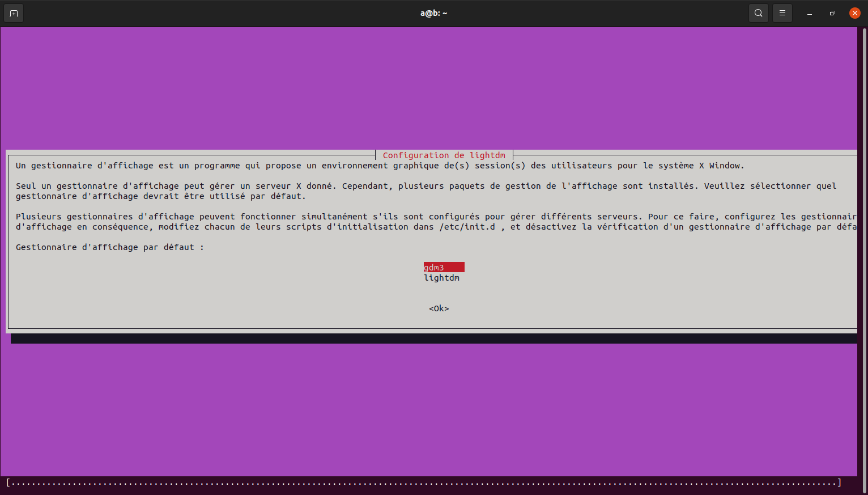Viewport: 868px width, 495px height.
Task: Choose the lightdm list option
Action: pyautogui.click(x=441, y=278)
